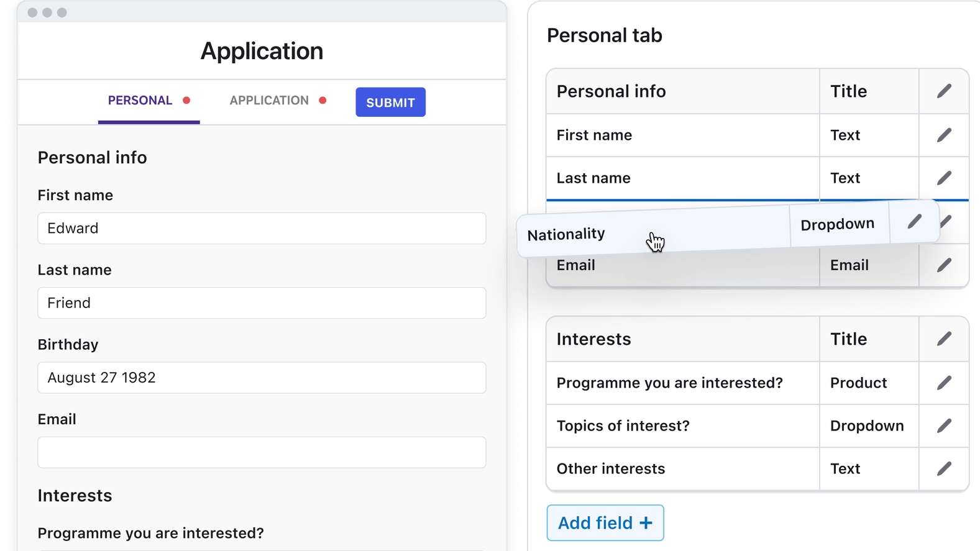Click the empty Email input box

262,452
